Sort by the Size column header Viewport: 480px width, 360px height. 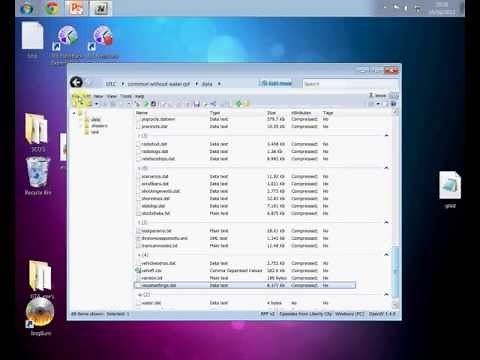271,113
